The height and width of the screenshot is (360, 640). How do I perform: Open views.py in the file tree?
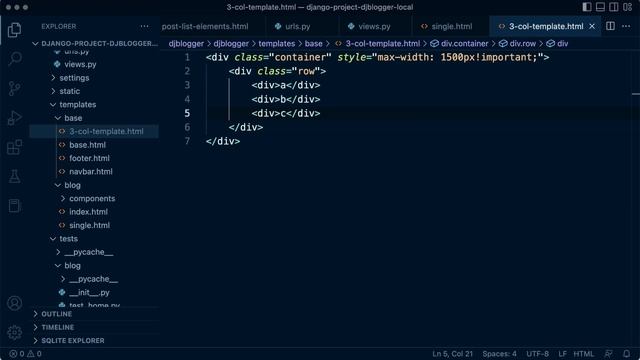pos(80,64)
